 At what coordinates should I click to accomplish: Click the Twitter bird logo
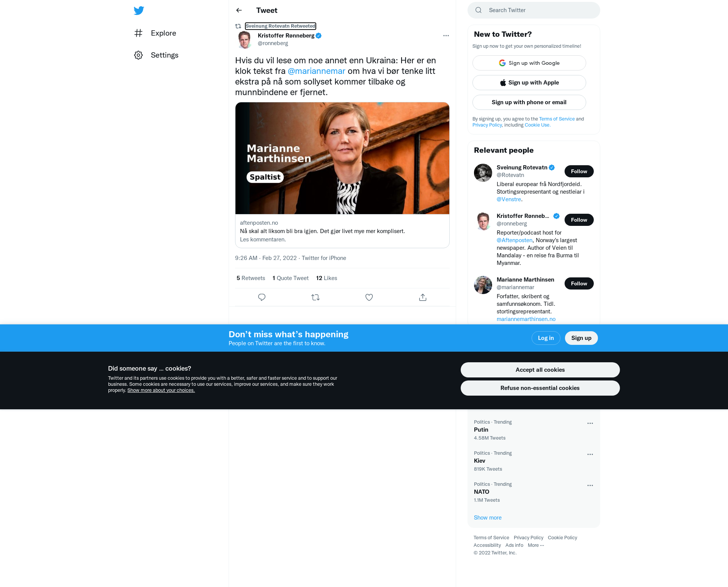tap(139, 11)
